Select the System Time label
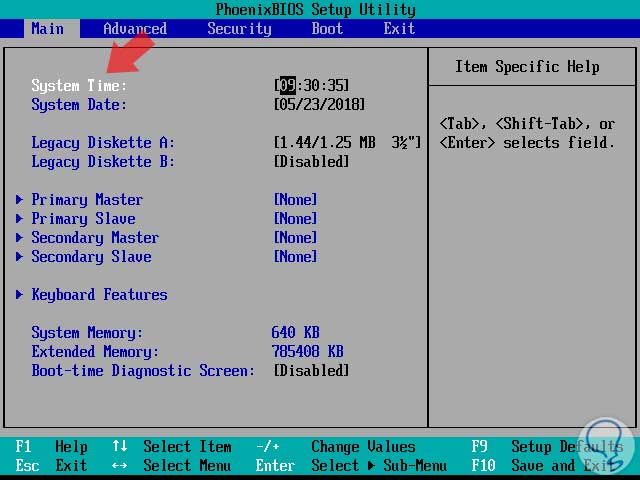This screenshot has height=480, width=640. [79, 86]
